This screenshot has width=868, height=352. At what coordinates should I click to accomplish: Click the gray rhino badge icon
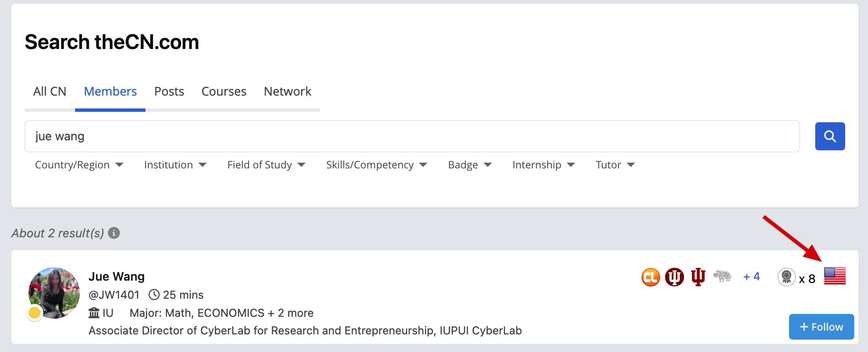tap(722, 276)
